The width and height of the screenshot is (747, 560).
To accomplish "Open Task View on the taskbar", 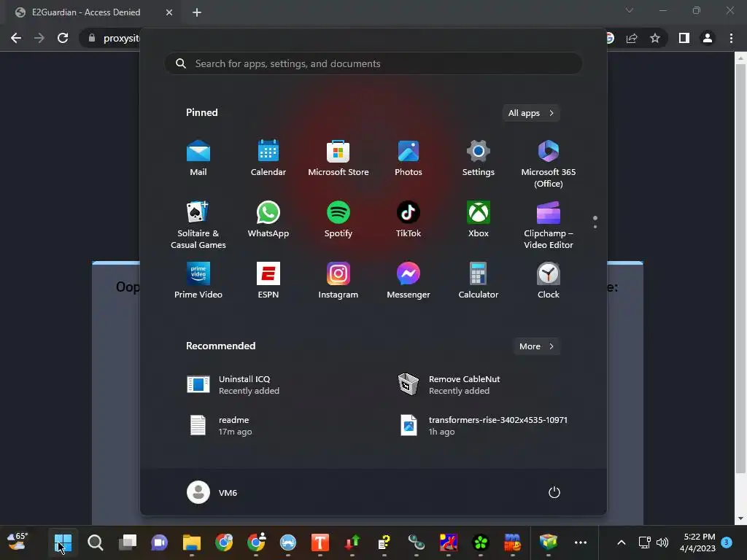I will [x=127, y=542].
